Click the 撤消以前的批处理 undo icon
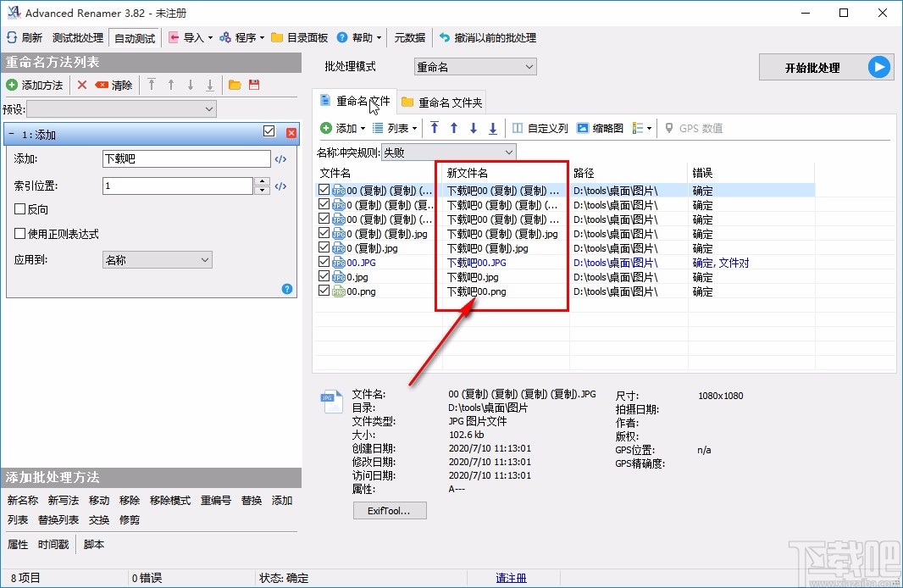 coord(443,37)
